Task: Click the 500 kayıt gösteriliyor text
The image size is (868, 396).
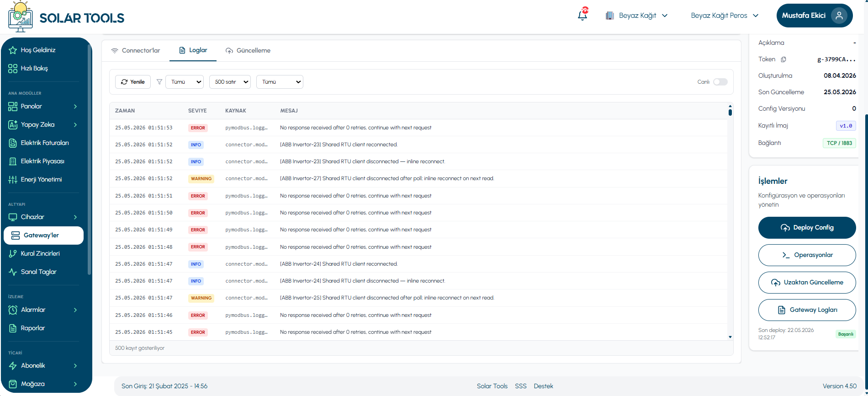Action: [x=140, y=348]
